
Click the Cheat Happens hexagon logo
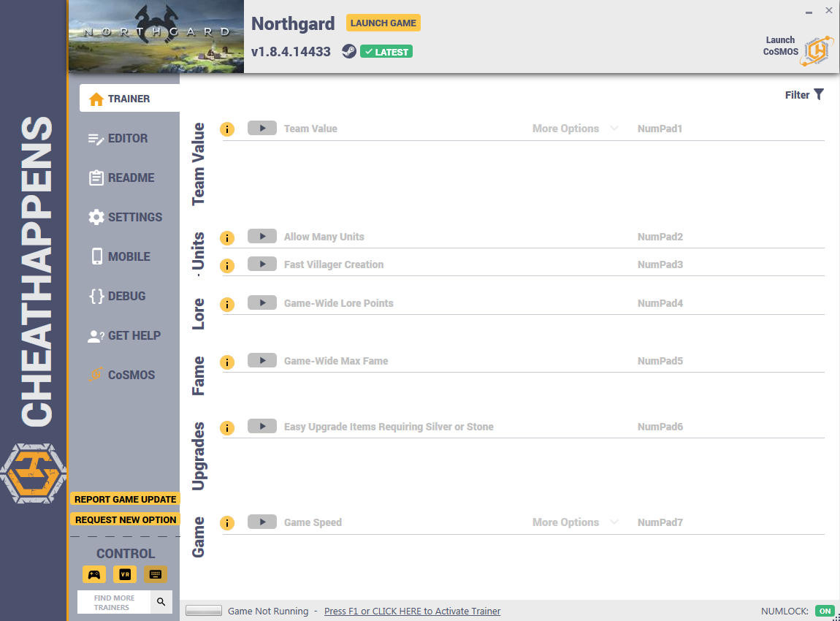point(33,473)
